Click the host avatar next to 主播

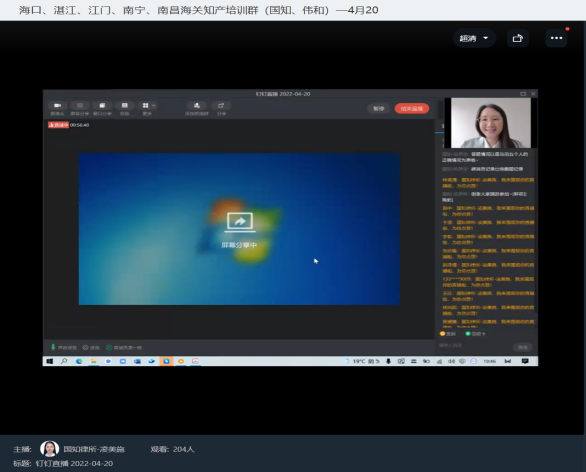[50, 448]
